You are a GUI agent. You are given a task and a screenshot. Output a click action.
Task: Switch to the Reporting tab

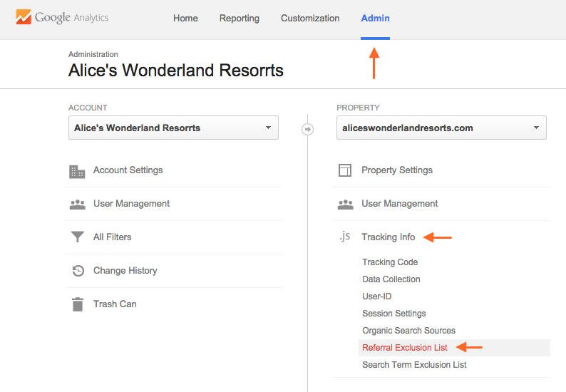coord(240,18)
